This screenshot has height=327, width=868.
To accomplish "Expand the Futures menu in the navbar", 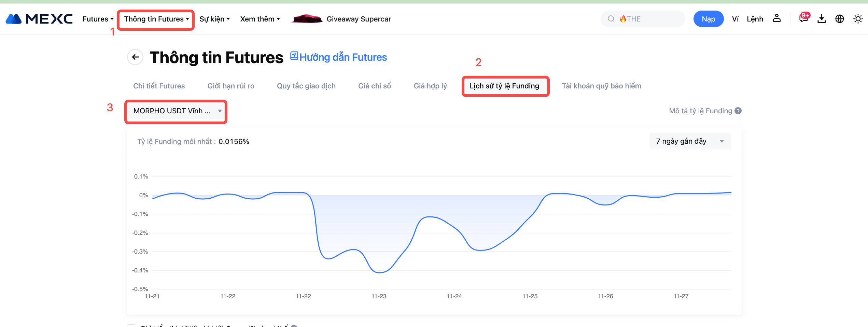I will pyautogui.click(x=98, y=19).
